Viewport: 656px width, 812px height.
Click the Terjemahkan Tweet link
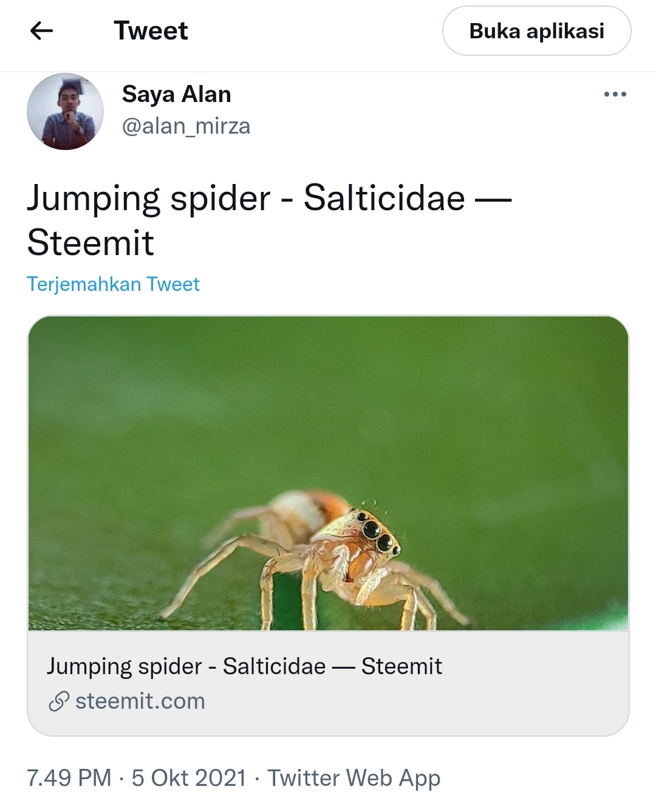(113, 284)
